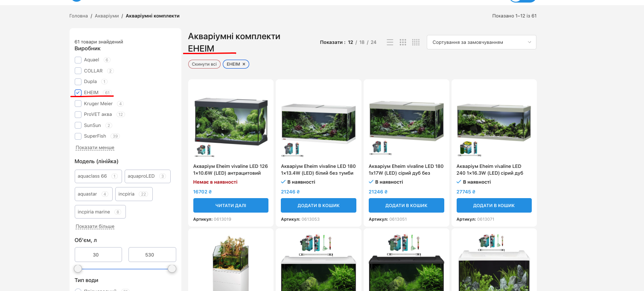Open vivaline LED 240 сірий дуб product image

click(x=494, y=121)
